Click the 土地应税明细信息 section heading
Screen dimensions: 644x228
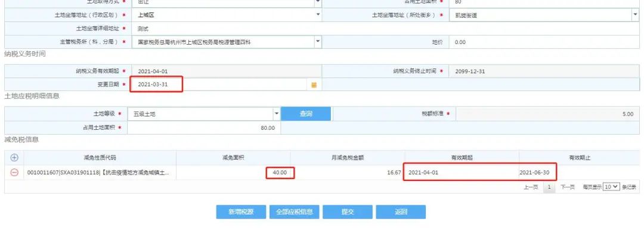pyautogui.click(x=32, y=96)
